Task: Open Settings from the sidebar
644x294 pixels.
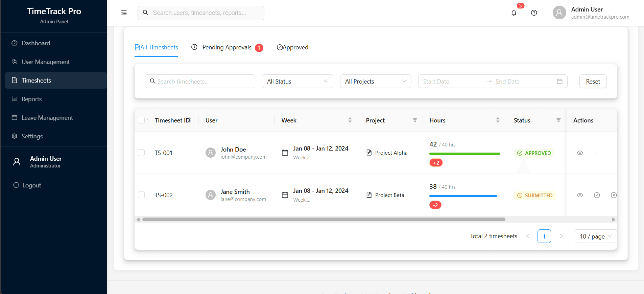Action: 56,136
